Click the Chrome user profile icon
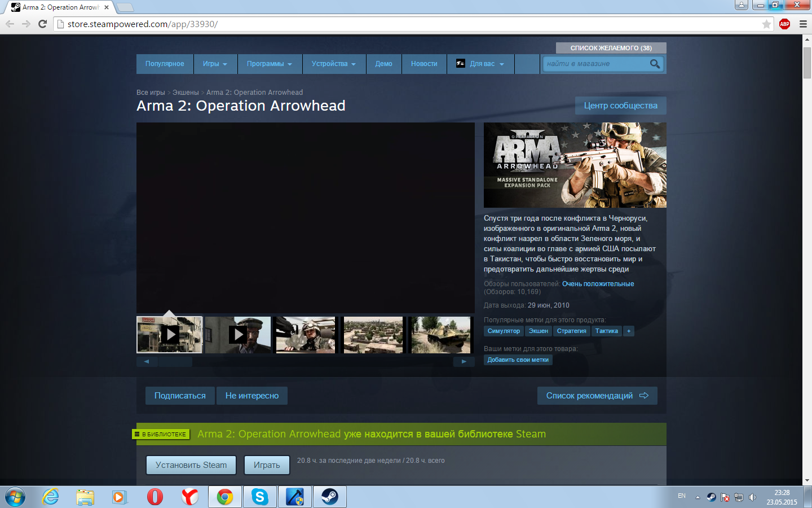Screen dimensions: 812x508 tap(742, 5)
